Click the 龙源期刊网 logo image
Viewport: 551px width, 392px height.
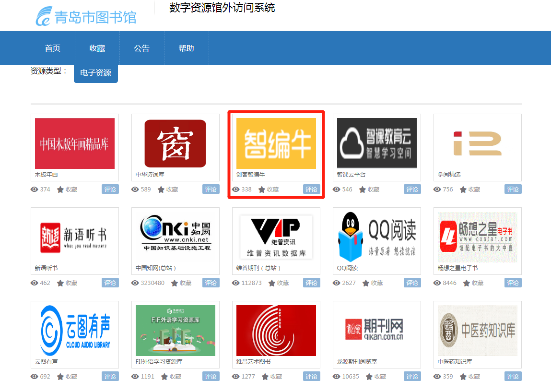coord(374,330)
